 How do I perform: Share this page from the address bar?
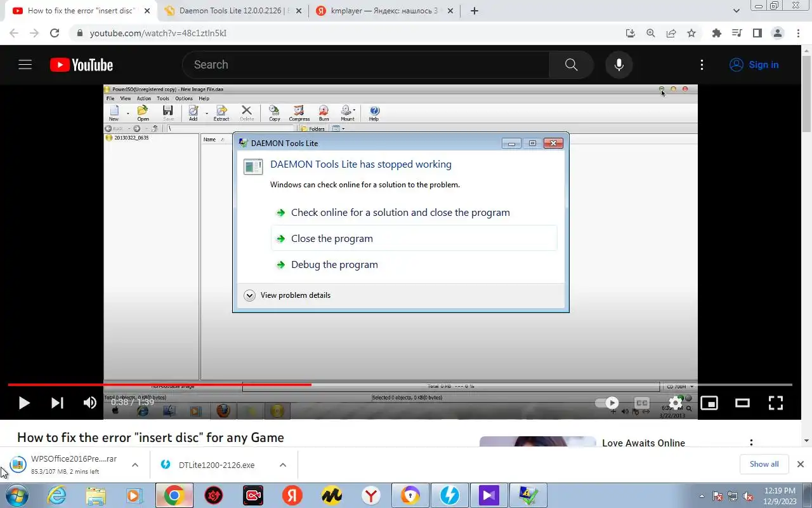(671, 33)
